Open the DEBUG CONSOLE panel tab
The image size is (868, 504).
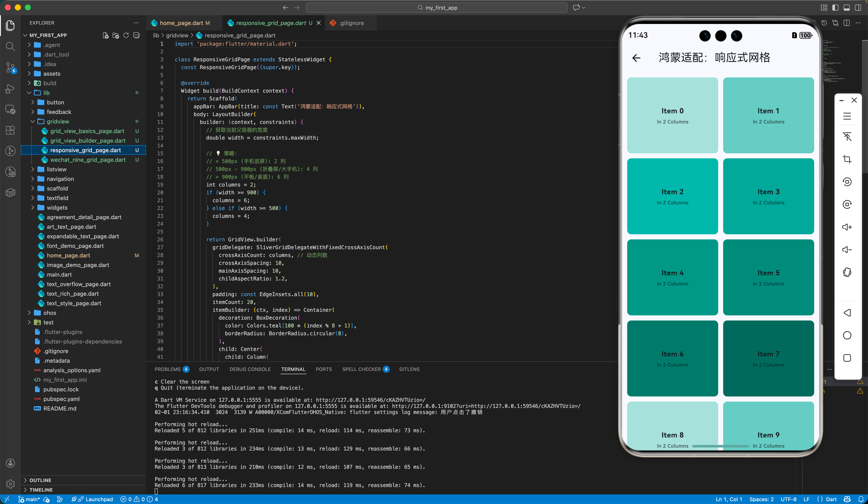tap(250, 369)
